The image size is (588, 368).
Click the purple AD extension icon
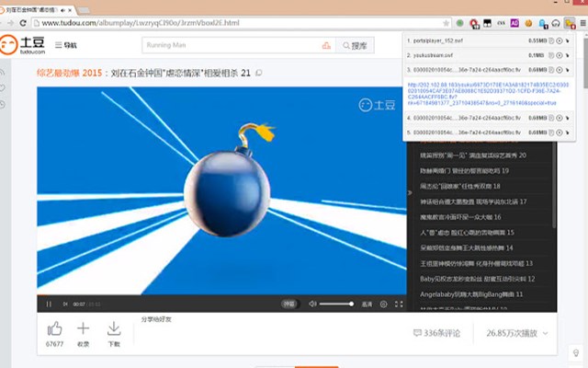[x=514, y=23]
